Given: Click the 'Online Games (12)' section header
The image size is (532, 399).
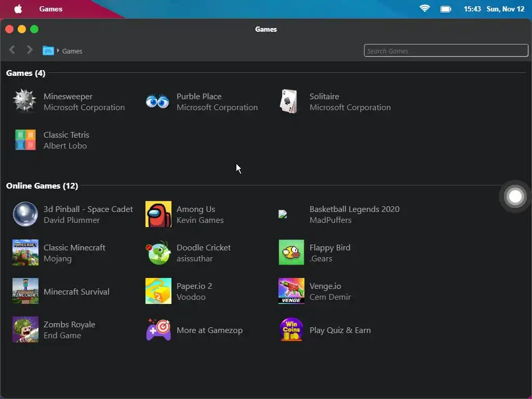Looking at the screenshot, I should point(42,186).
